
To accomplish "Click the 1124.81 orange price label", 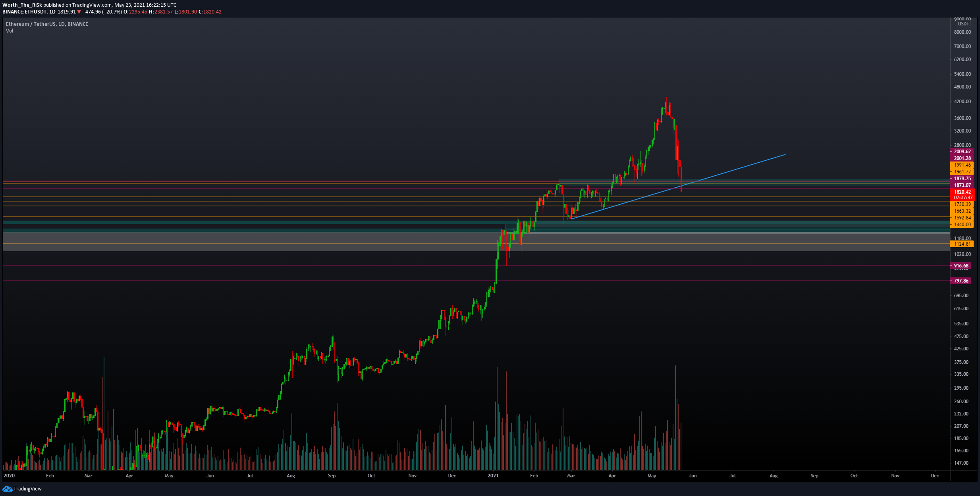I will [963, 244].
